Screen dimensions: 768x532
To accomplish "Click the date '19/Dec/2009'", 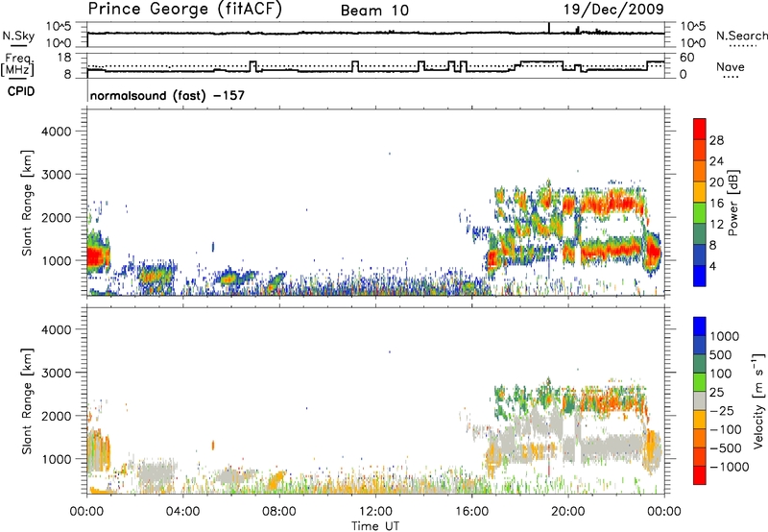I will pyautogui.click(x=613, y=9).
